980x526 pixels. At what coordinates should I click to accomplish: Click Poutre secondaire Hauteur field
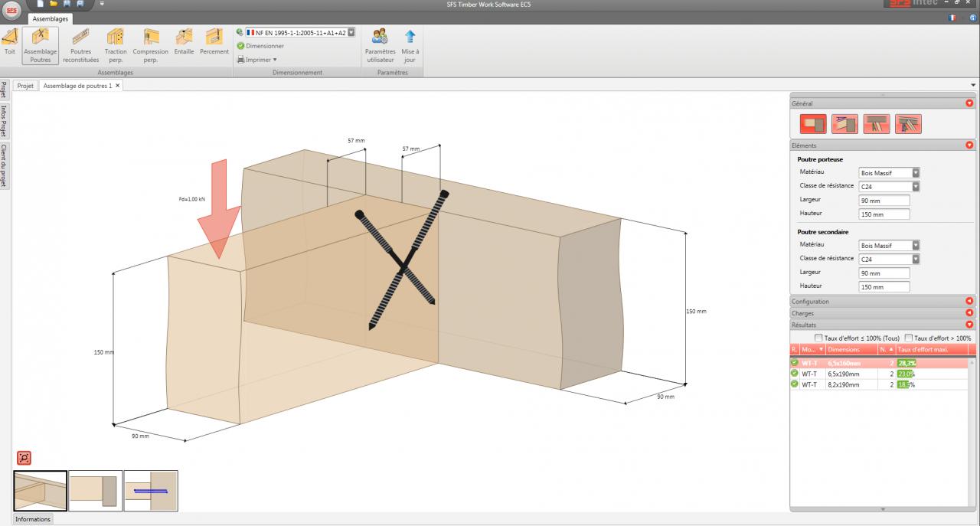click(884, 286)
